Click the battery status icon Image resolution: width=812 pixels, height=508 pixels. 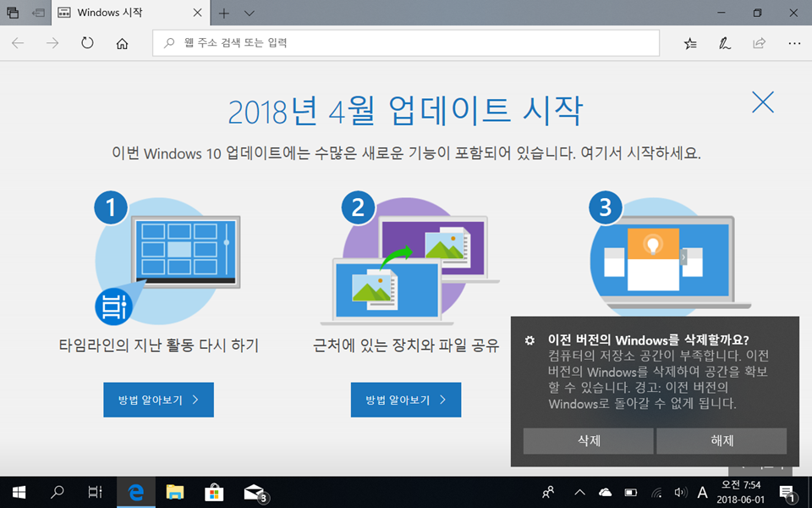coord(631,492)
